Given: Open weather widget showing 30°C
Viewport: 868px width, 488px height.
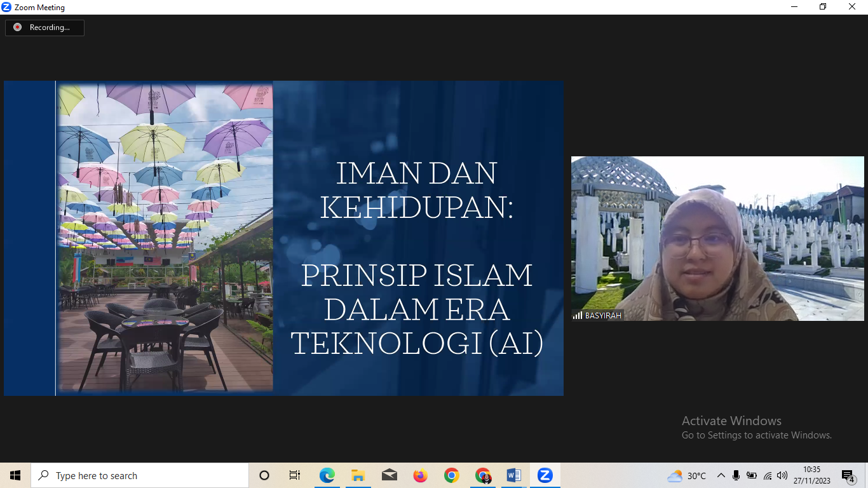Looking at the screenshot, I should pos(687,475).
